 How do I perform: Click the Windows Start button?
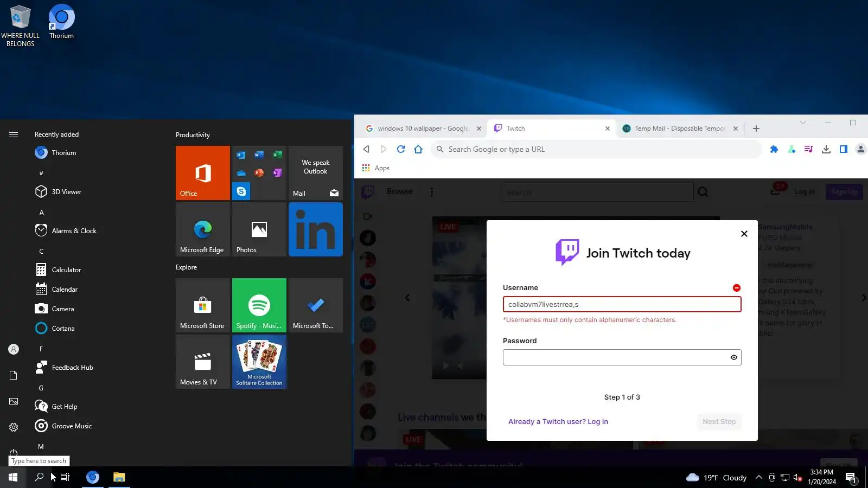click(x=13, y=477)
